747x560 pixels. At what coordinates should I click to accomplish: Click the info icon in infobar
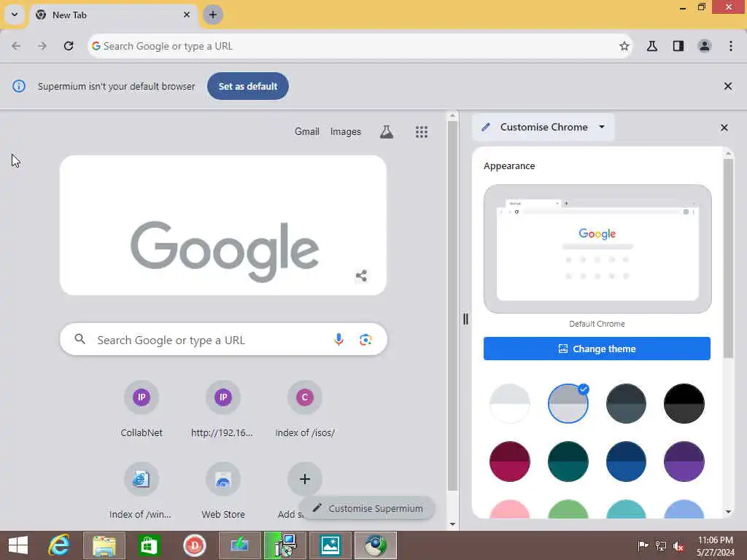point(18,86)
